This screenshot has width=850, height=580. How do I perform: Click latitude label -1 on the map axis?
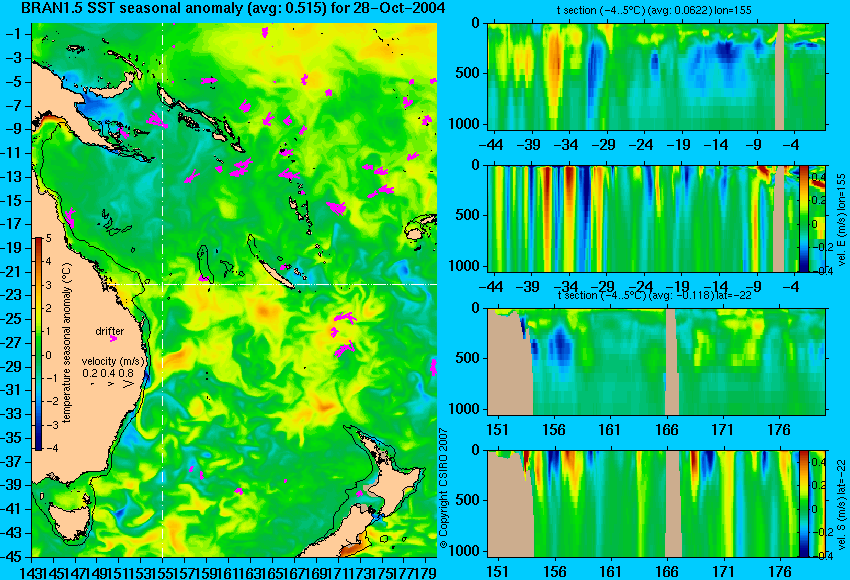point(13,34)
